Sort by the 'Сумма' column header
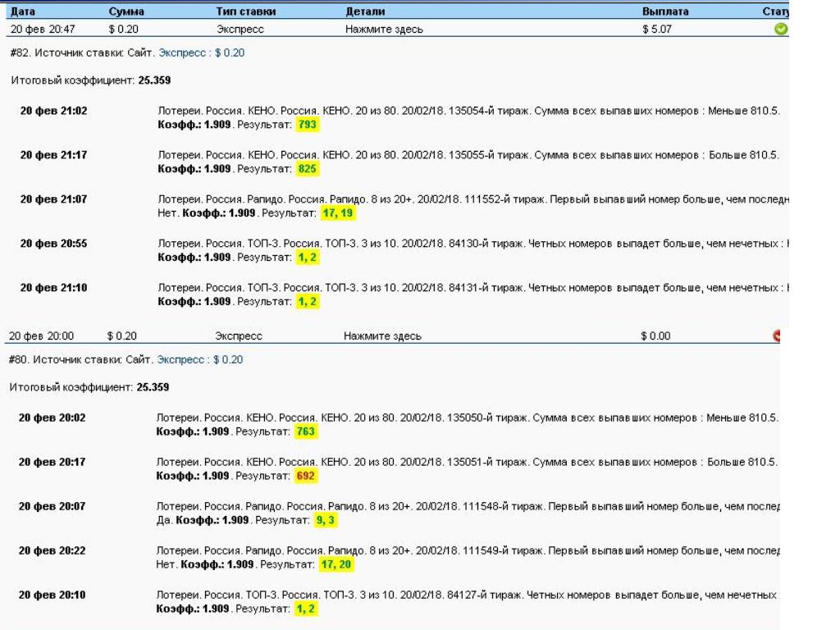The image size is (840, 630). coord(126,11)
